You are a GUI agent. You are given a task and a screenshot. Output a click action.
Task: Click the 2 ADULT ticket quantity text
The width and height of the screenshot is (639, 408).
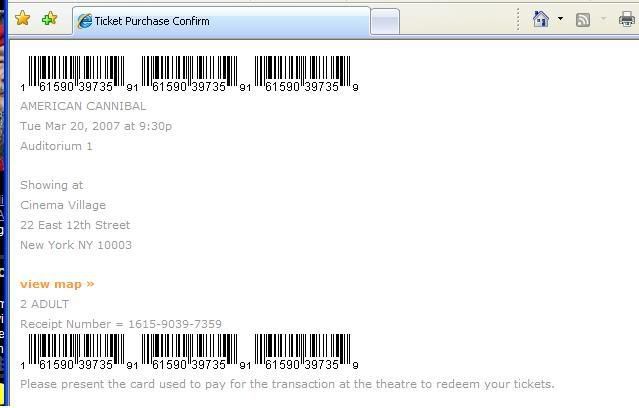point(45,304)
